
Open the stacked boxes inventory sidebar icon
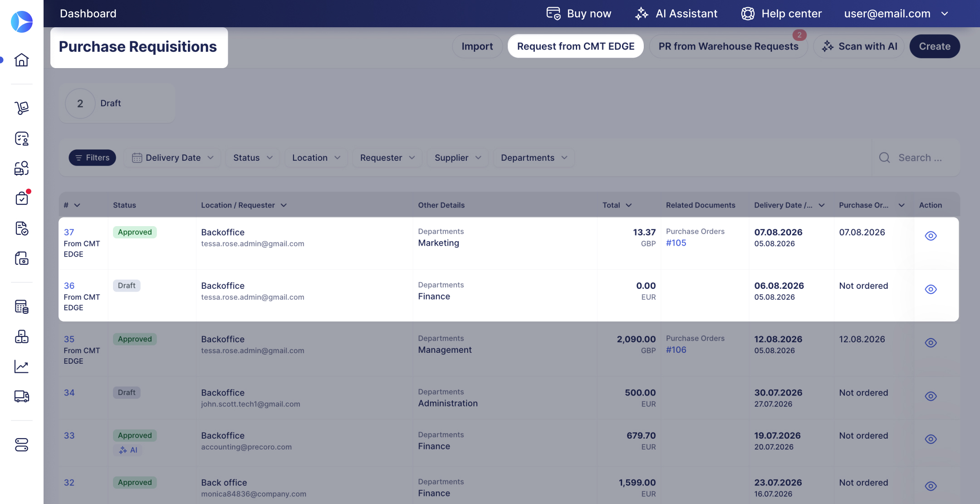click(x=22, y=336)
